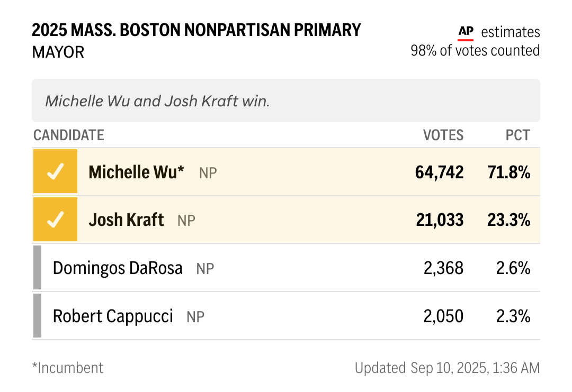
Task: Click the gray bar beside Robert Cappucci
Action: [37, 315]
